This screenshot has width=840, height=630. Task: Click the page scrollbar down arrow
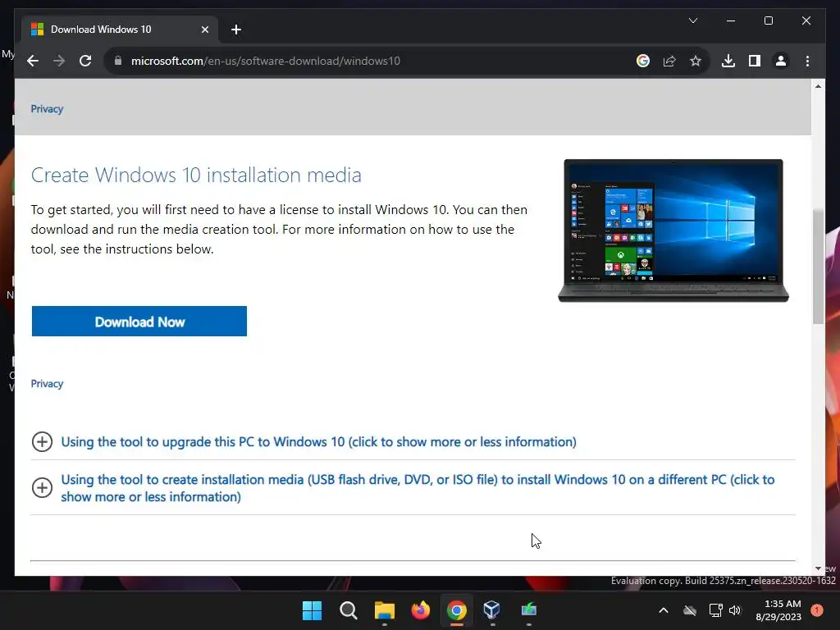(818, 568)
